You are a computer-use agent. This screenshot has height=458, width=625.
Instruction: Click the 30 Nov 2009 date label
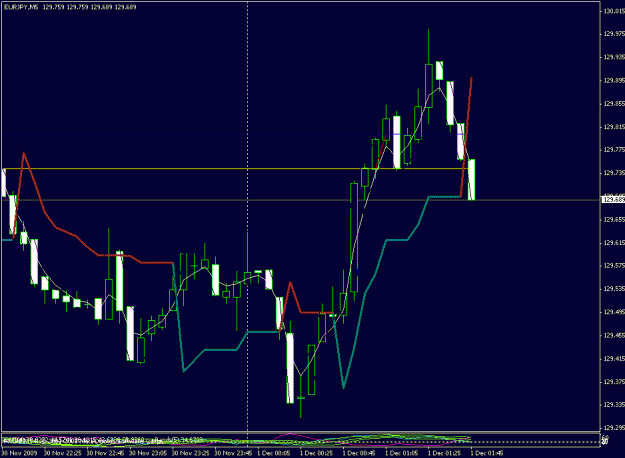tap(19, 453)
